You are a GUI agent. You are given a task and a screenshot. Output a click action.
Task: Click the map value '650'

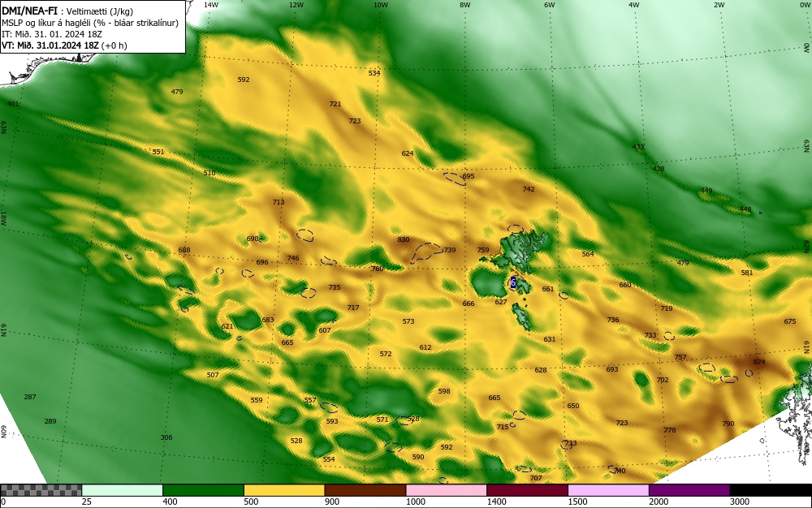[572, 406]
